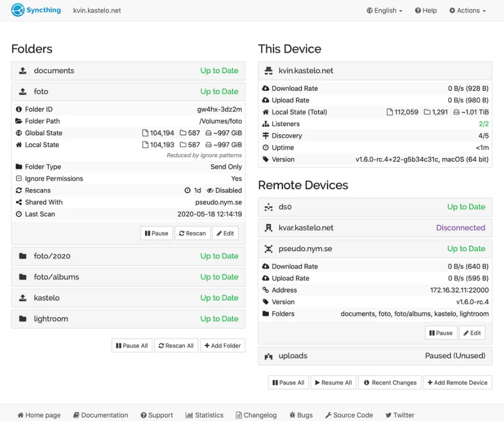Expand the kvar.kastelo.net remote device
The width and height of the screenshot is (504, 421).
[x=375, y=228]
